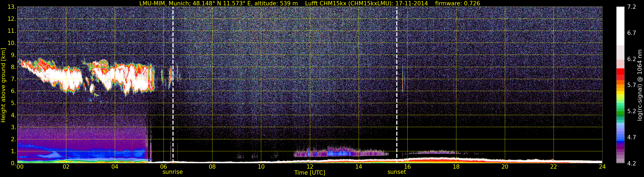The image size is (644, 177).
Task: Click the time axis tick '18'
Action: [456, 167]
